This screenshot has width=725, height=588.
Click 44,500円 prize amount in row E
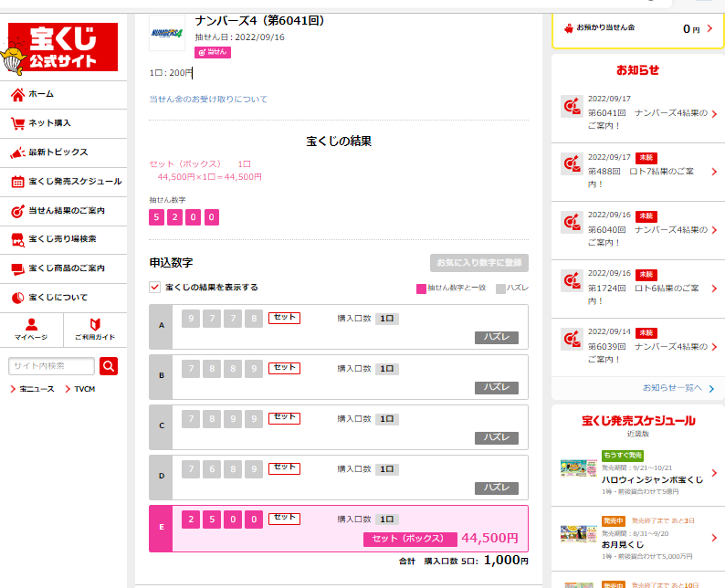[489, 539]
